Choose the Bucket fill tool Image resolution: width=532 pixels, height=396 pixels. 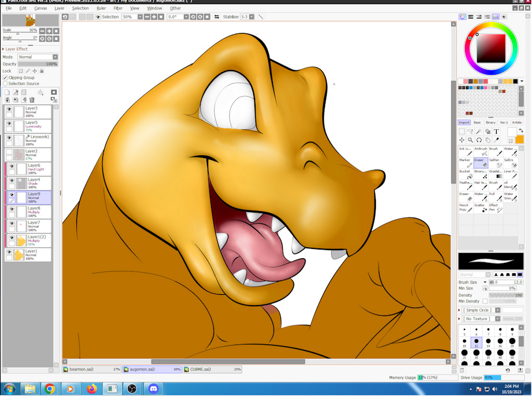pos(466,174)
